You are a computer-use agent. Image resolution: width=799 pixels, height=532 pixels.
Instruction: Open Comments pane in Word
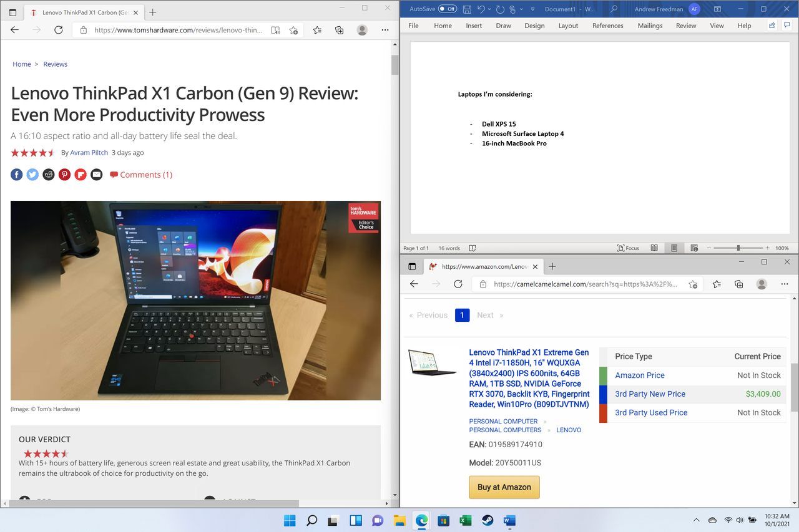[x=788, y=26]
